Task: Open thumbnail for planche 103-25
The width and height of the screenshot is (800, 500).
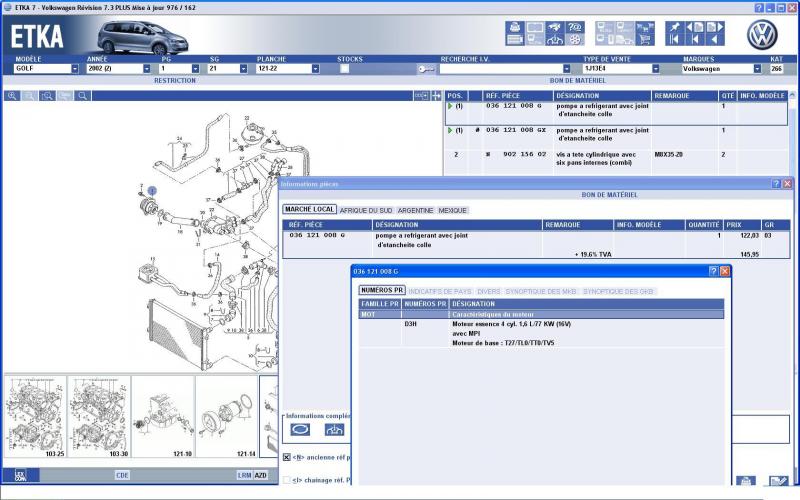Action: pyautogui.click(x=35, y=417)
